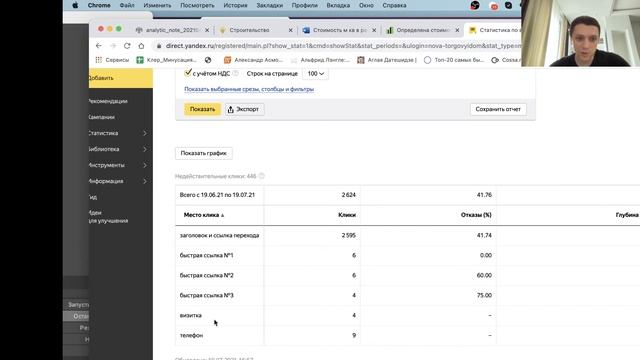Open the Файл menu
Screen dimensions: 640x360
tap(127, 5)
